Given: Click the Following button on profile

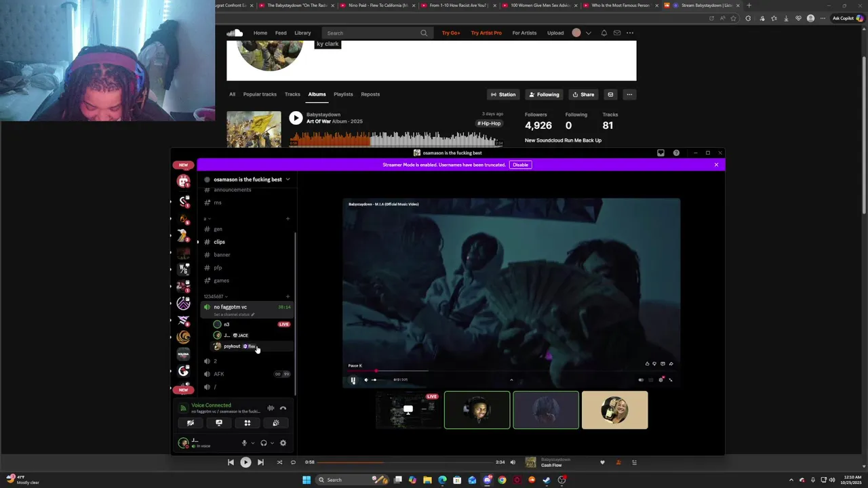Looking at the screenshot, I should click(x=544, y=94).
